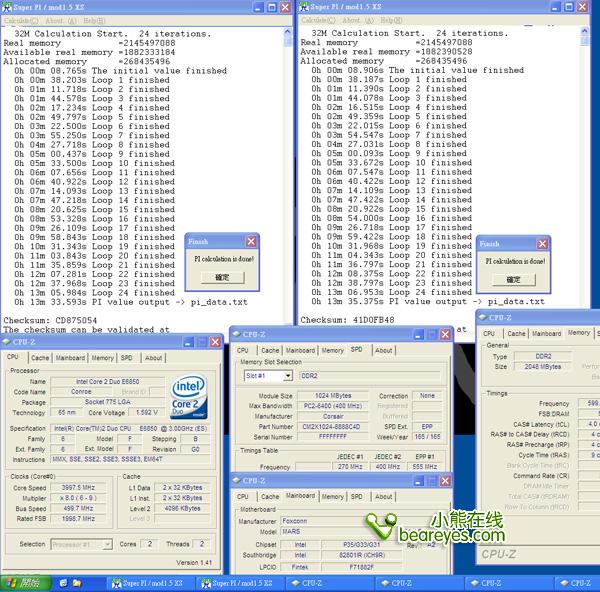Click right Super PI title bar icon
The image size is (600, 592).
point(304,7)
